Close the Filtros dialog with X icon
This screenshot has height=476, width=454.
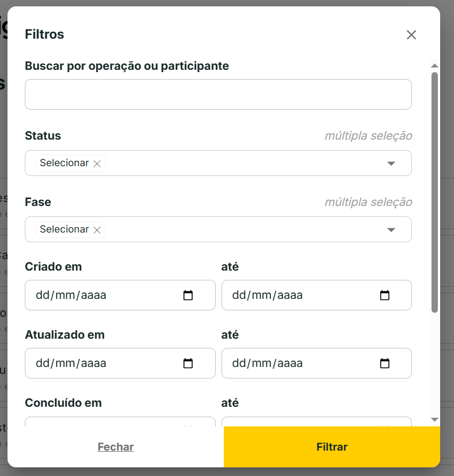(x=411, y=35)
